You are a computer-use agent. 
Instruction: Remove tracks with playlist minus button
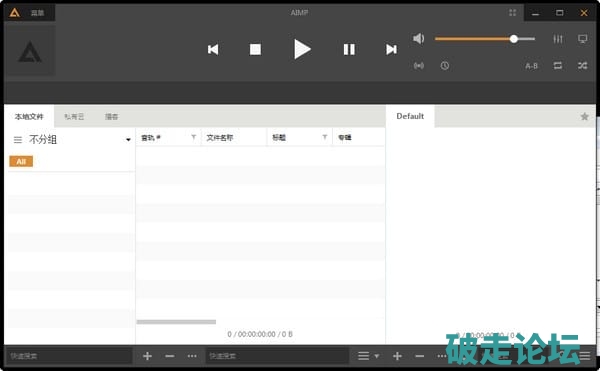coord(419,356)
